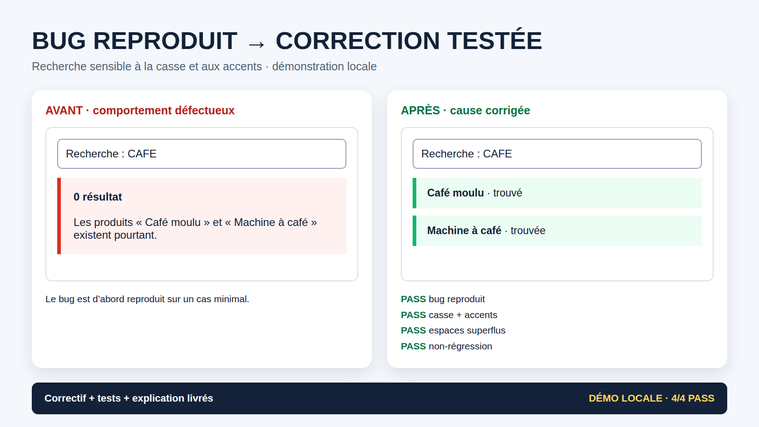The image size is (759, 427).
Task: Select the Machine à café result row
Action: 557,230
